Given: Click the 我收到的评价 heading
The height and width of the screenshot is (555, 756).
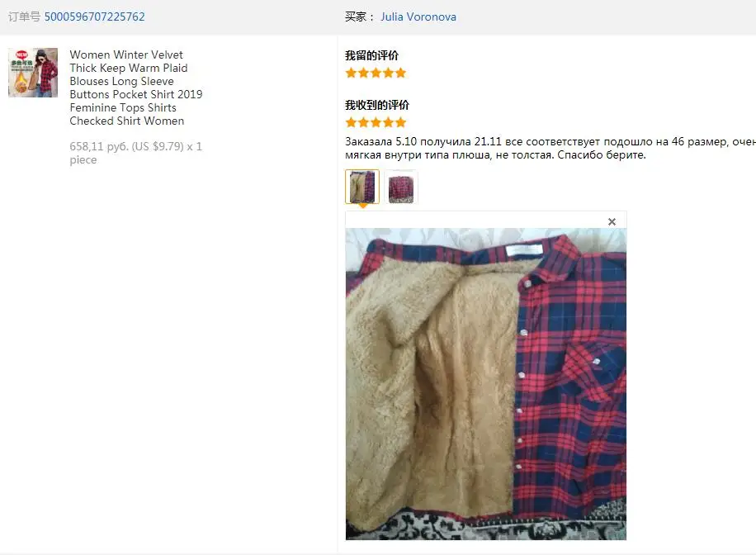Looking at the screenshot, I should [377, 105].
